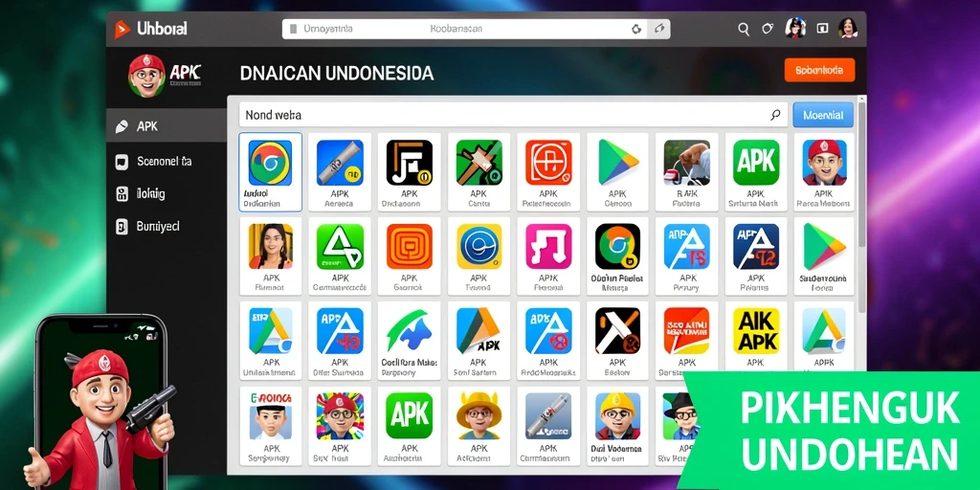The width and height of the screenshot is (980, 490).
Task: Open the woman portrait app tile
Action: 270,256
